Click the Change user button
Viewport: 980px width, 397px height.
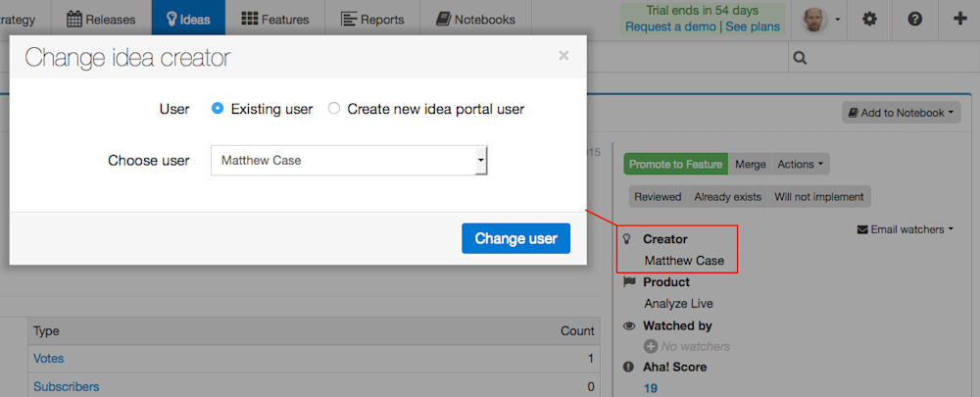[515, 238]
